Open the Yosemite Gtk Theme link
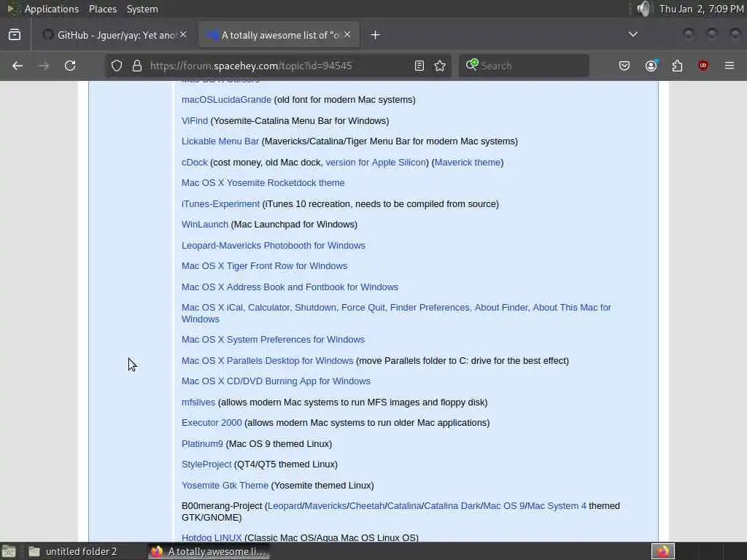747x560 pixels. coord(225,485)
